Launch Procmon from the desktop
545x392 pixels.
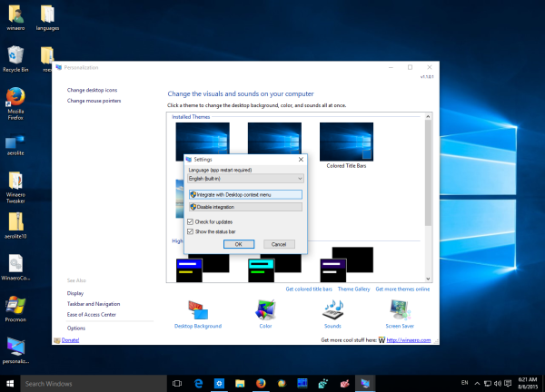click(15, 309)
